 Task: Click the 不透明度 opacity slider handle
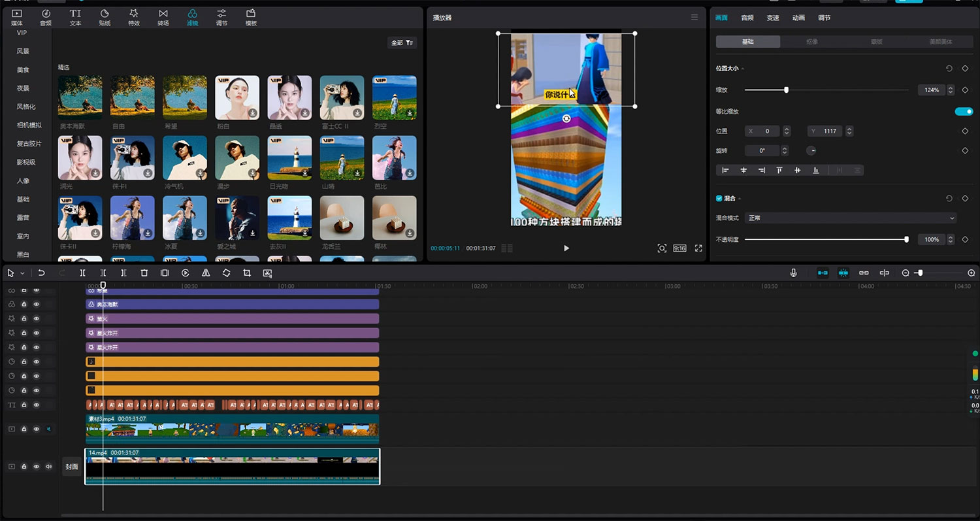pos(906,240)
